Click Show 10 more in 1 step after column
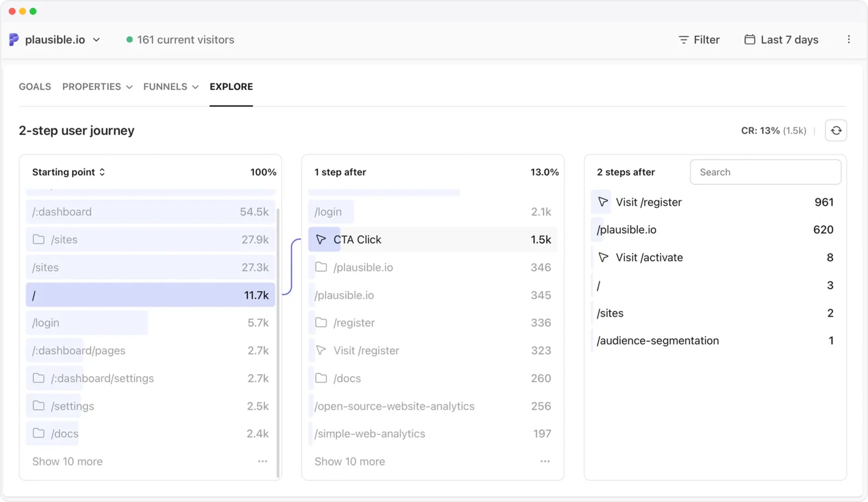Viewport: 868px width, 502px height. [x=350, y=461]
